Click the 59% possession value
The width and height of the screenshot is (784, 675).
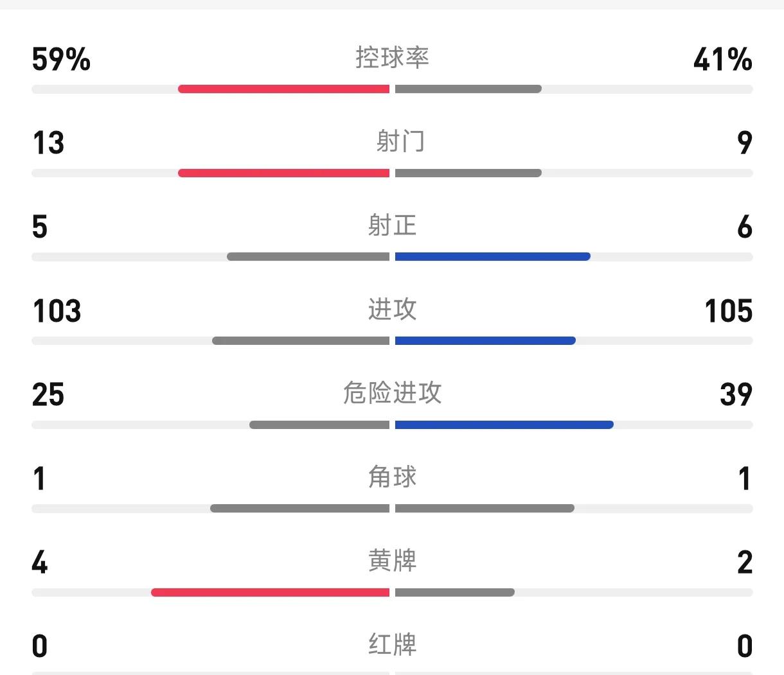point(61,60)
